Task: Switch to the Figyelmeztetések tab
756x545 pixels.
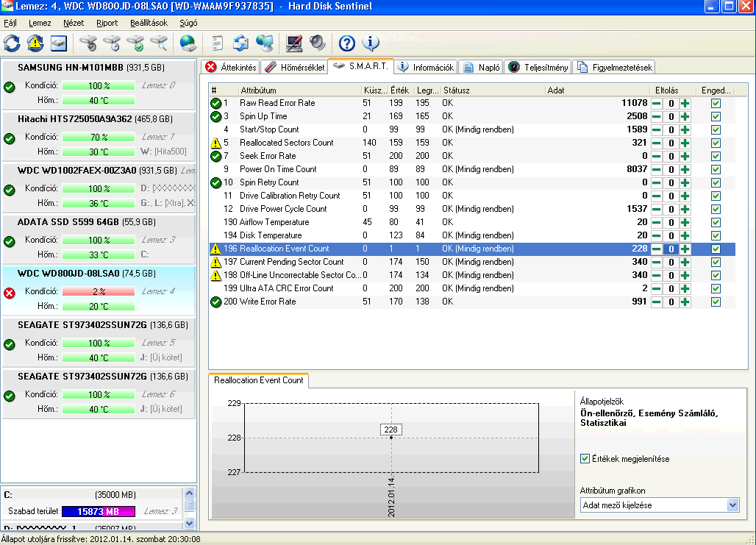Action: coord(614,67)
